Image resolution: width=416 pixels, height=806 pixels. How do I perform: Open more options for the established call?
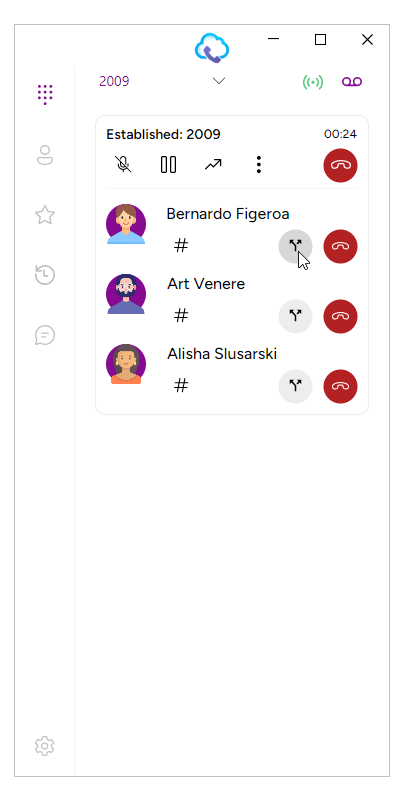tap(259, 164)
